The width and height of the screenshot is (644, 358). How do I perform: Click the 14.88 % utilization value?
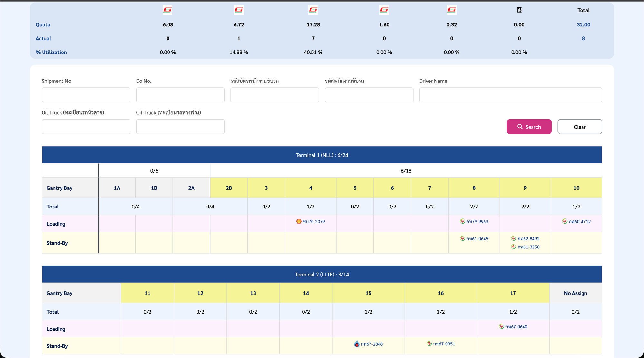(x=239, y=52)
